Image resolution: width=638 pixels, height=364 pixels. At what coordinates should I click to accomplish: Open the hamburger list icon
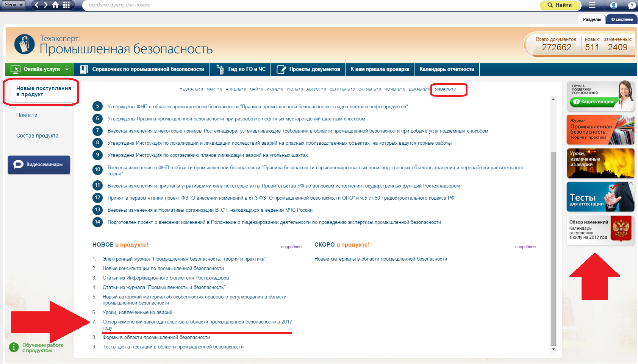(592, 5)
